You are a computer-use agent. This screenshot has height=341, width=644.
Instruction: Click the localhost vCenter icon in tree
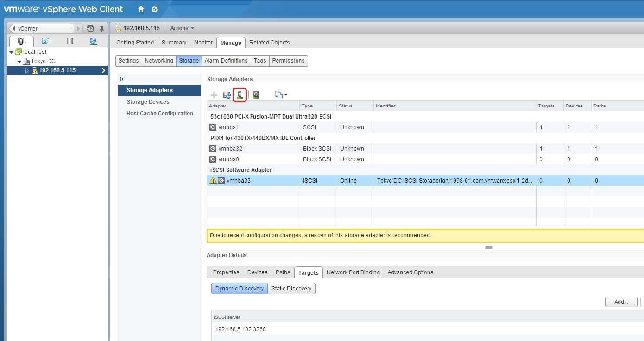click(x=18, y=52)
